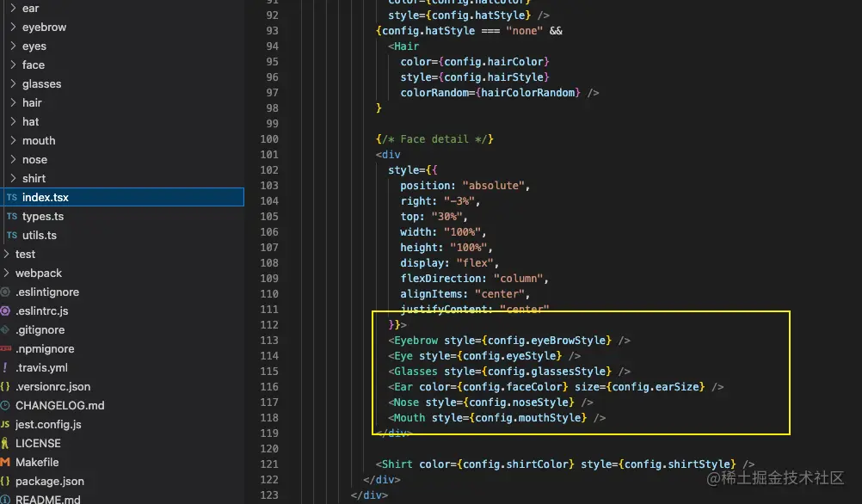The height and width of the screenshot is (504, 862).
Task: Expand the face folder chevron
Action: point(13,65)
